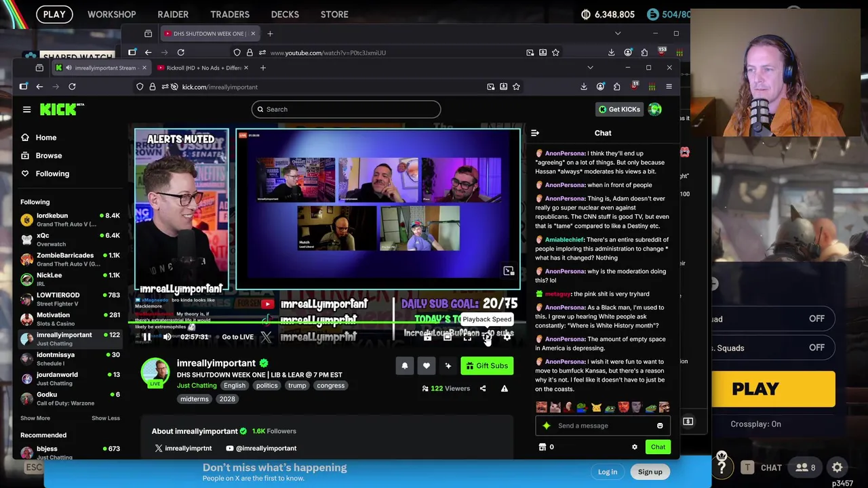The height and width of the screenshot is (488, 868).
Task: Mute the stream volume icon
Action: pos(167,337)
